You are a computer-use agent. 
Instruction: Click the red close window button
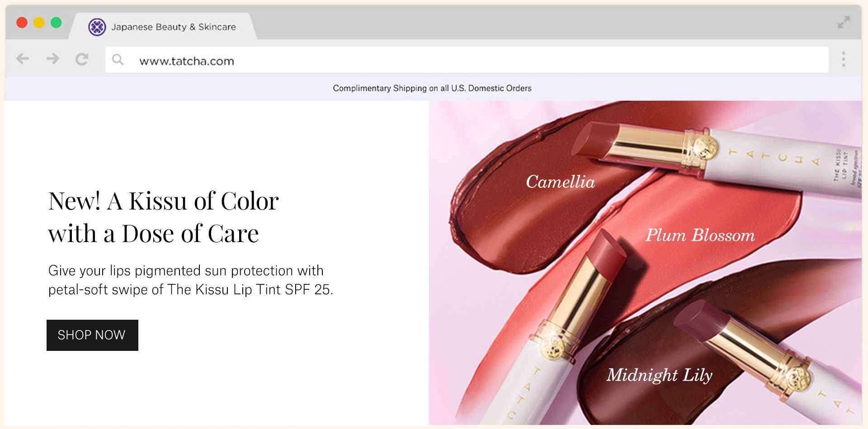coord(22,22)
